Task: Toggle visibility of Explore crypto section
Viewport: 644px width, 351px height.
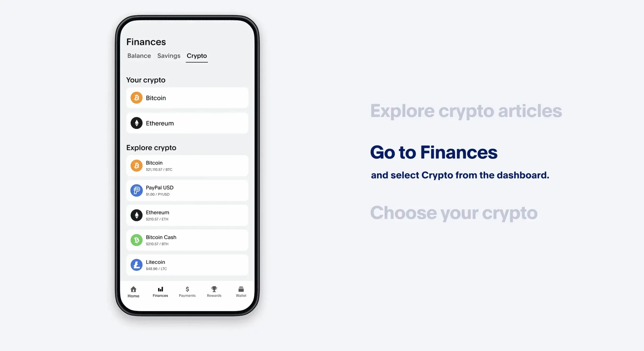Action: point(151,147)
